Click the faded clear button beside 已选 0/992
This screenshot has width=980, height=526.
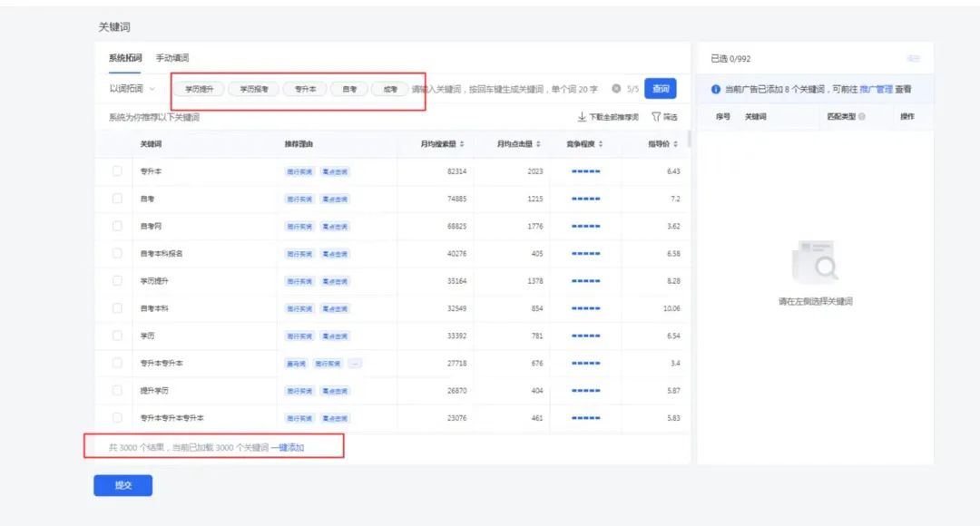point(913,58)
